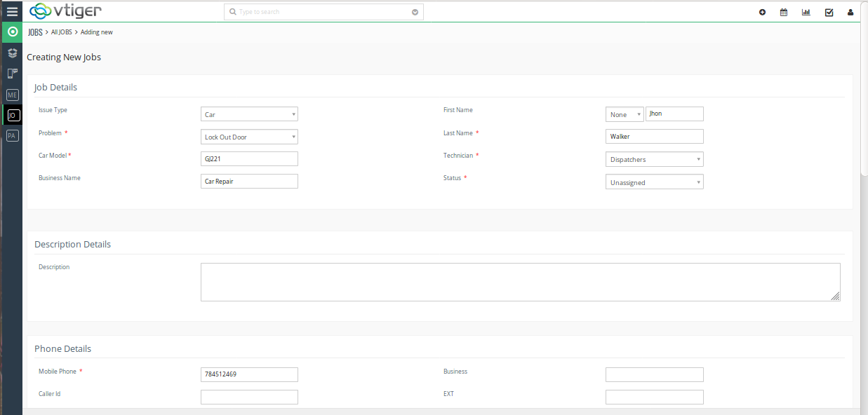Screen dimensions: 868x415
Task: Open the salutation None dropdown
Action: point(625,114)
